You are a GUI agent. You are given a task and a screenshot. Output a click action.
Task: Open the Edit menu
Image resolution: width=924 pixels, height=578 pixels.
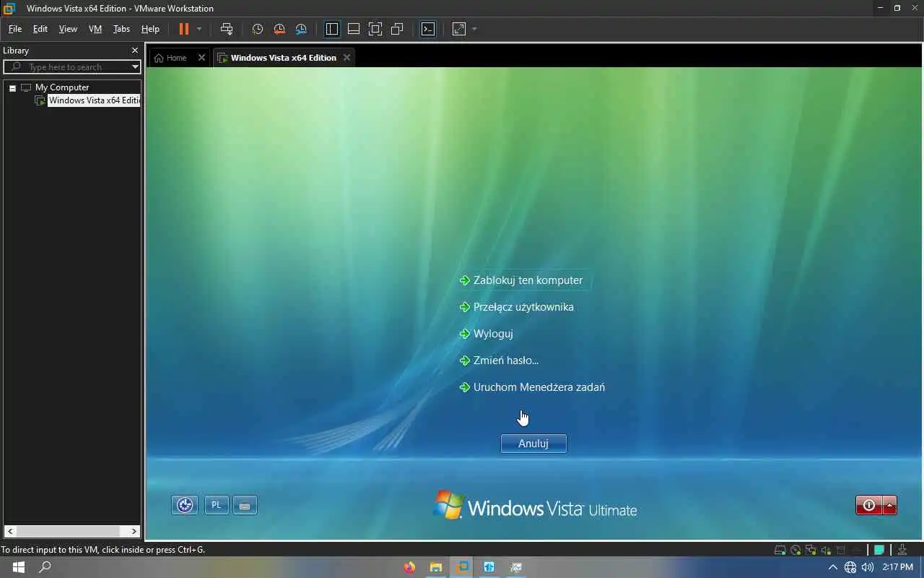40,29
